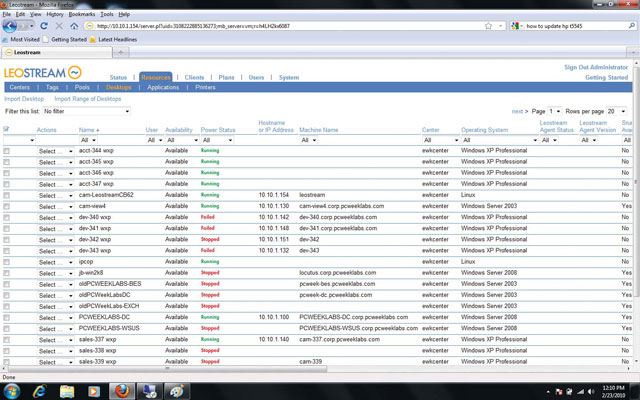Click the Import Desktop link
The width and height of the screenshot is (640, 400).
tap(24, 99)
